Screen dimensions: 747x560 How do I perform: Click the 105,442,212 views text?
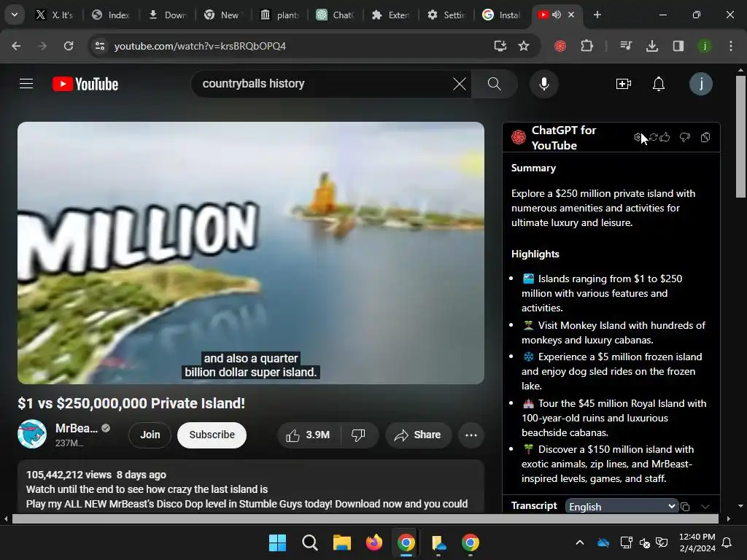69,475
